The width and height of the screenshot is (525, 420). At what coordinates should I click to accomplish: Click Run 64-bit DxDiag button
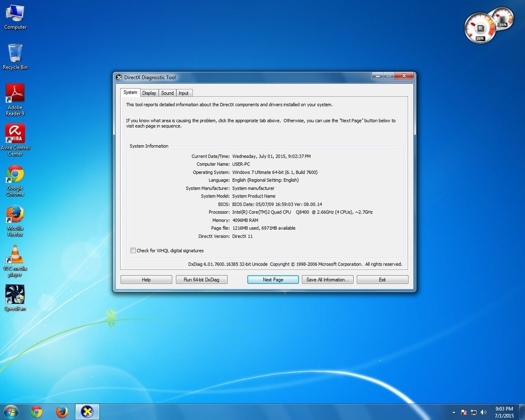[201, 279]
